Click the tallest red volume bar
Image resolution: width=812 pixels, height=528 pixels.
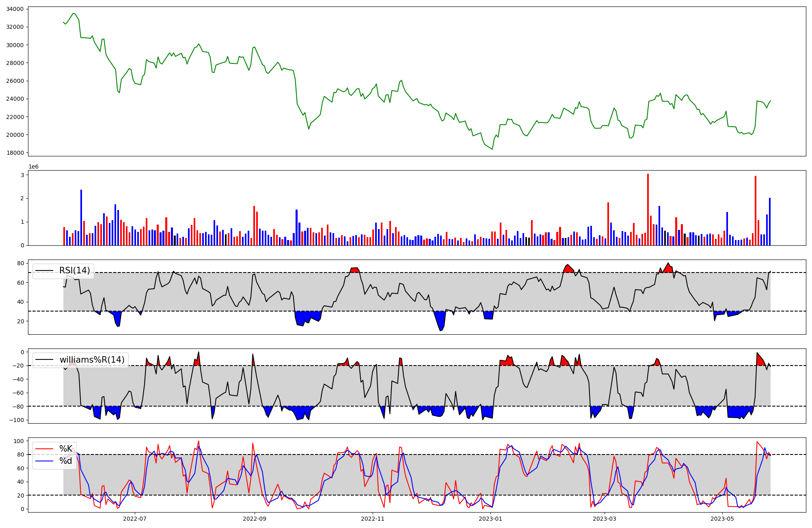[648, 210]
